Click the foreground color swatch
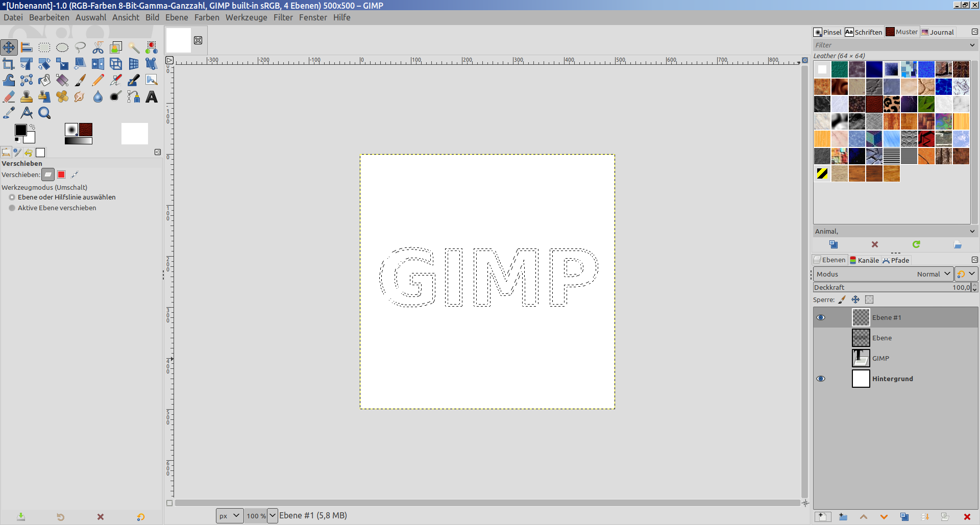Image resolution: width=980 pixels, height=525 pixels. (20, 130)
